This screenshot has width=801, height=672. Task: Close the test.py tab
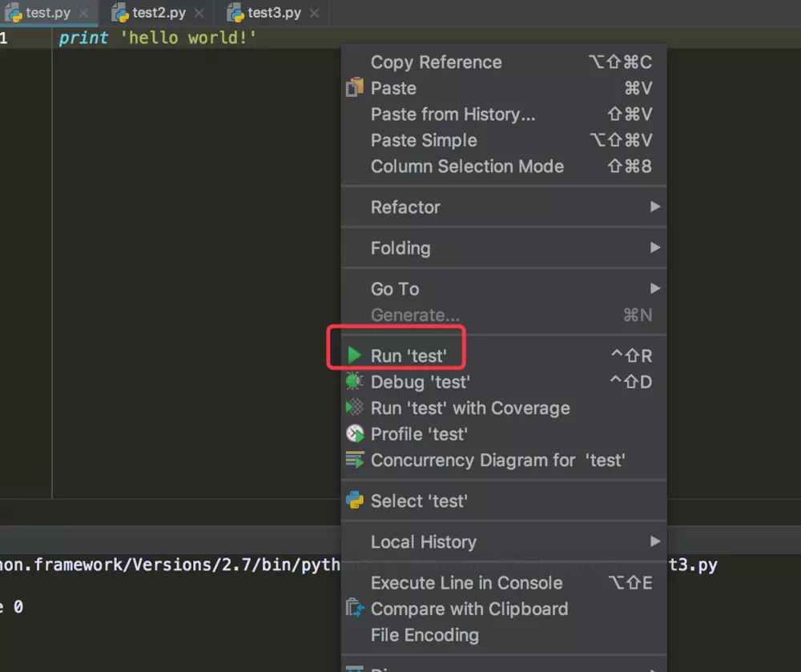coord(83,14)
